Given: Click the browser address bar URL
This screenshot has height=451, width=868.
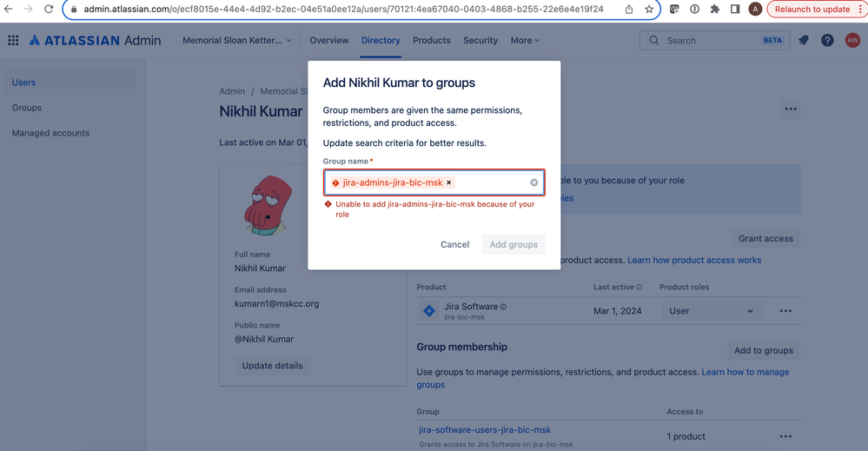Looking at the screenshot, I should [343, 10].
